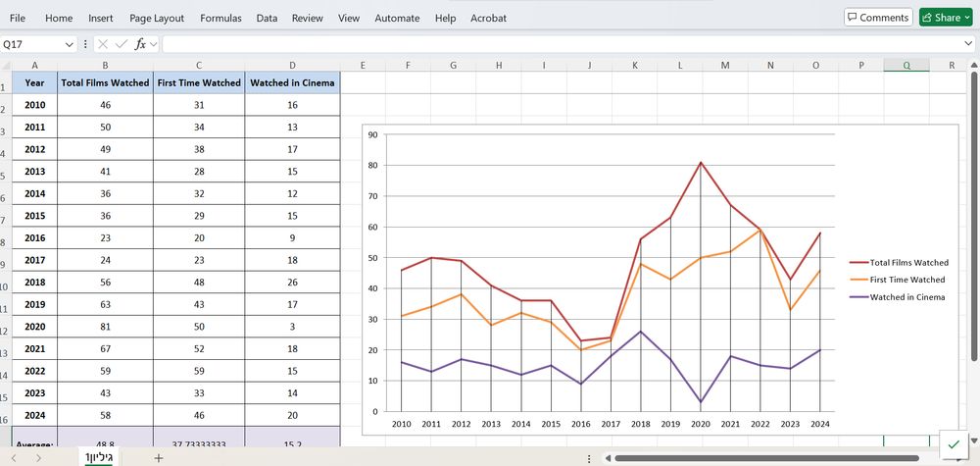Select column A header
980x466 pixels.
tap(34, 65)
